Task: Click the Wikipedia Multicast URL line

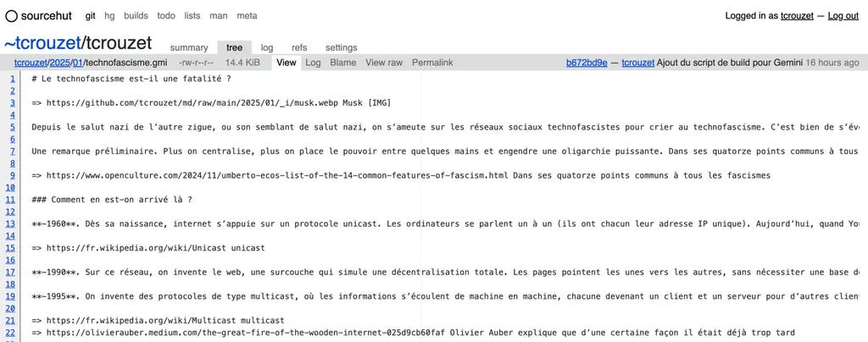Action: tap(158, 321)
